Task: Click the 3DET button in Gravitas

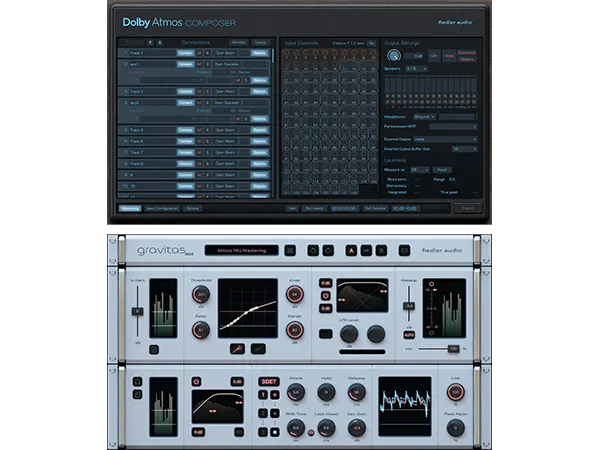Action: (x=269, y=382)
